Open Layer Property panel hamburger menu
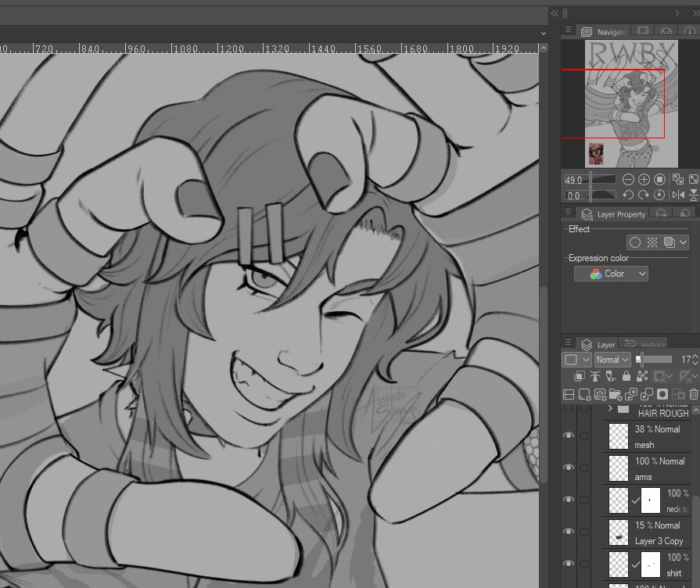Image resolution: width=700 pixels, height=588 pixels. pos(568,212)
